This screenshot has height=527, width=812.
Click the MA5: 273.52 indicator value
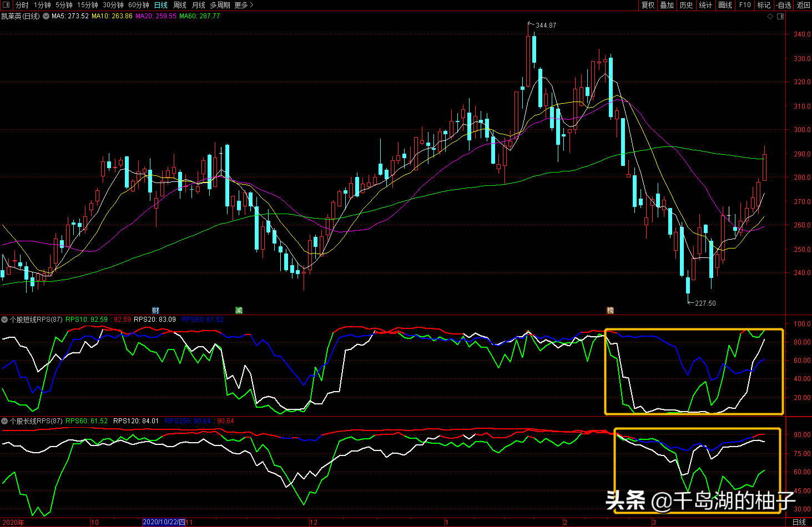pyautogui.click(x=70, y=16)
